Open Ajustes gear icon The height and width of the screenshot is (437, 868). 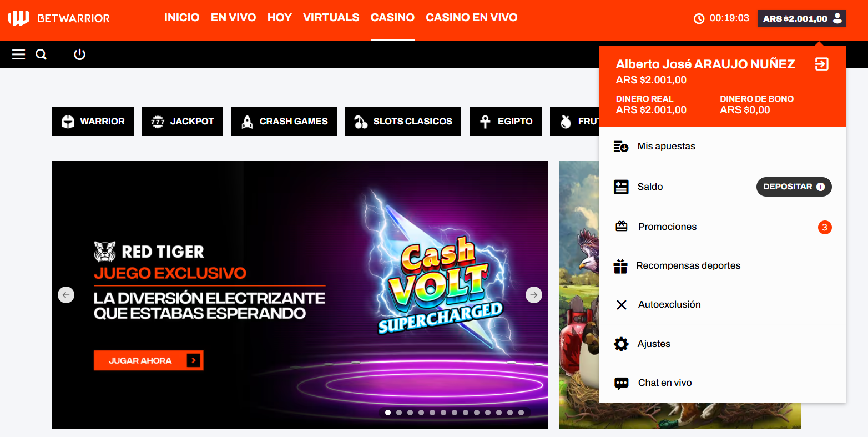[x=621, y=344]
